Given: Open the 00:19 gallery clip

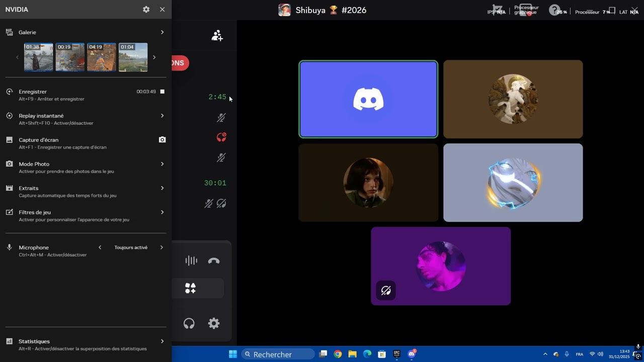Looking at the screenshot, I should coord(70,57).
